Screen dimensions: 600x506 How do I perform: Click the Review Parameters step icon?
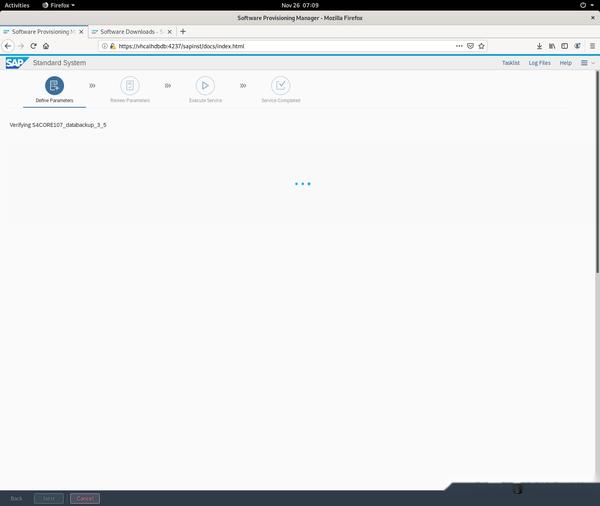tap(130, 85)
